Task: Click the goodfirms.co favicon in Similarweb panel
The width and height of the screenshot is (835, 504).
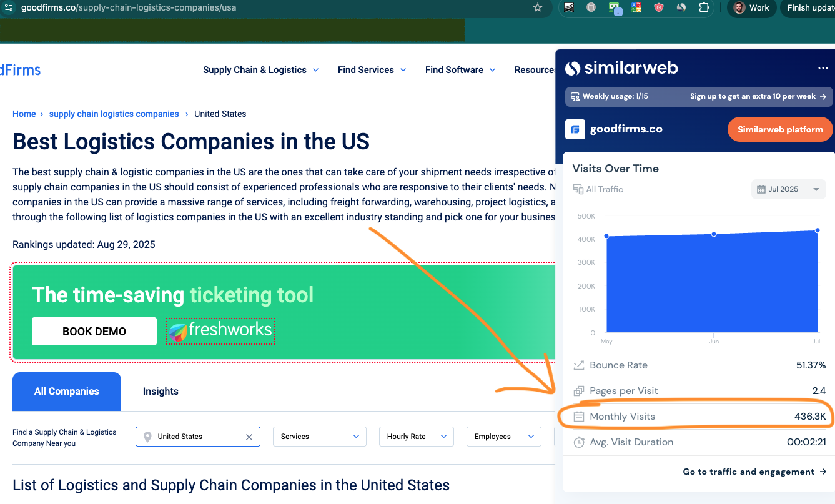Action: point(575,129)
